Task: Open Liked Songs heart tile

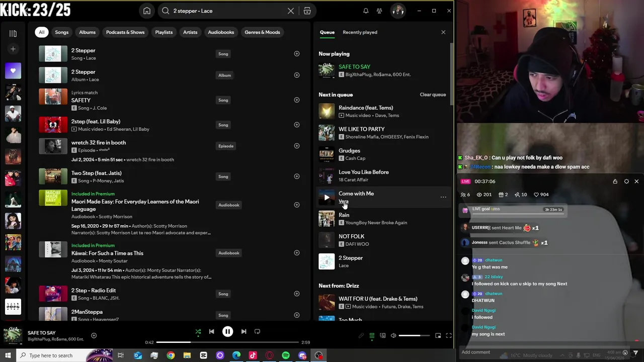Action: (x=13, y=71)
